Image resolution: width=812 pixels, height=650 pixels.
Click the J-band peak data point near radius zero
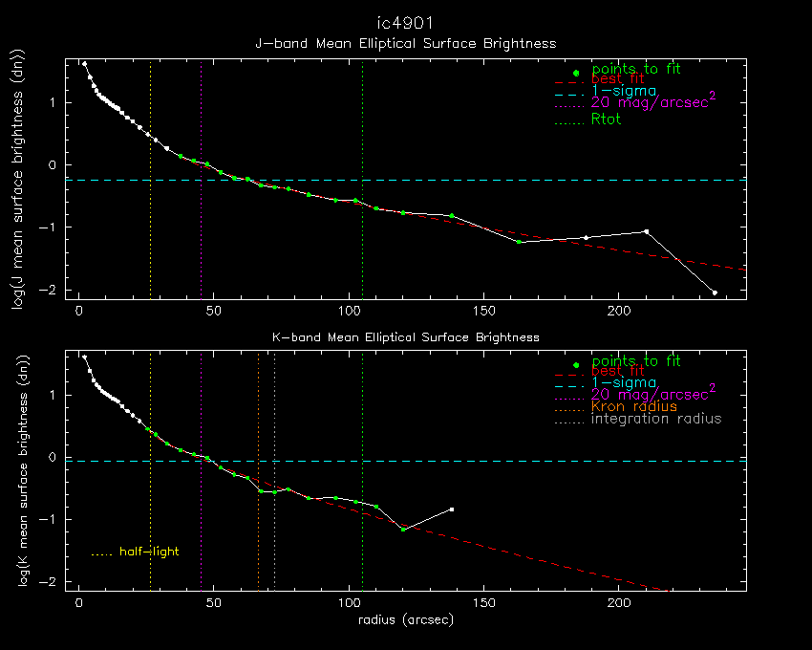[x=84, y=64]
